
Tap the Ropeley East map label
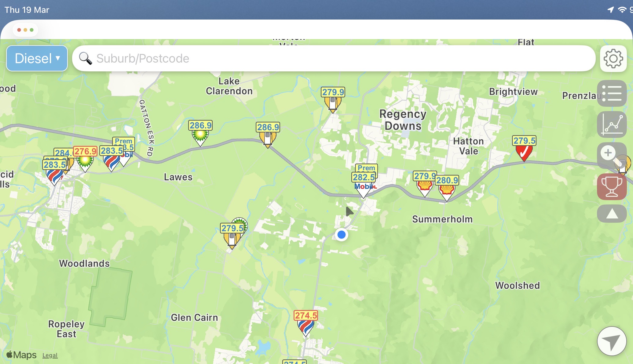coord(66,329)
